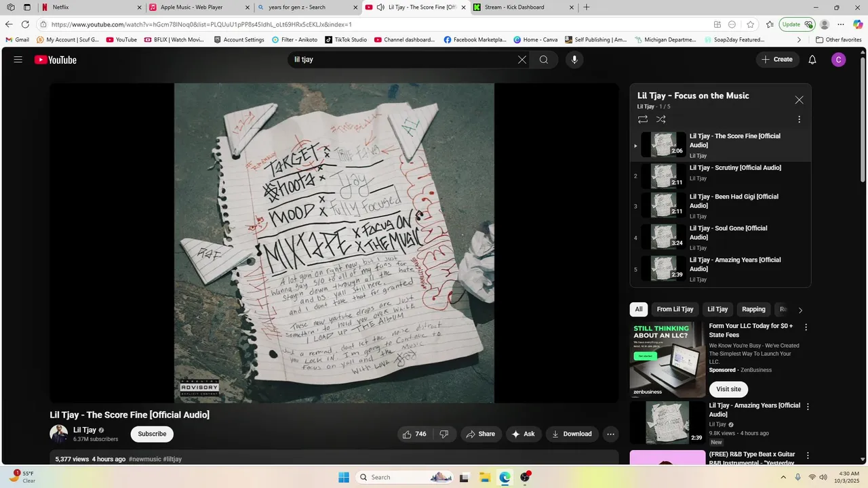Open options for recommended Amazing Years video
The height and width of the screenshot is (488, 868).
pos(807,407)
